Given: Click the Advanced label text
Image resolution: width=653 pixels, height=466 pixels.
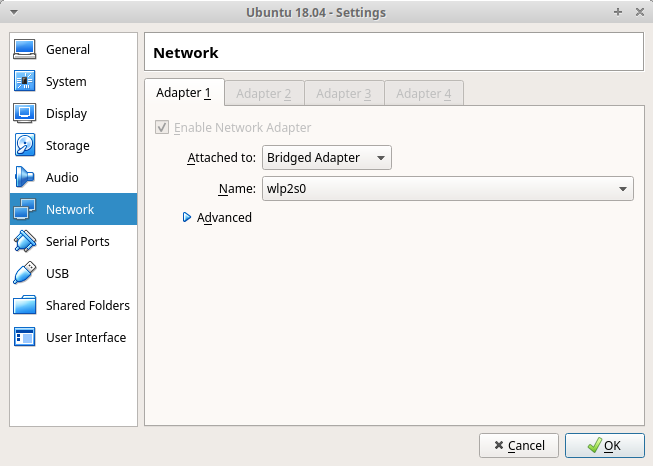Looking at the screenshot, I should coord(224,217).
